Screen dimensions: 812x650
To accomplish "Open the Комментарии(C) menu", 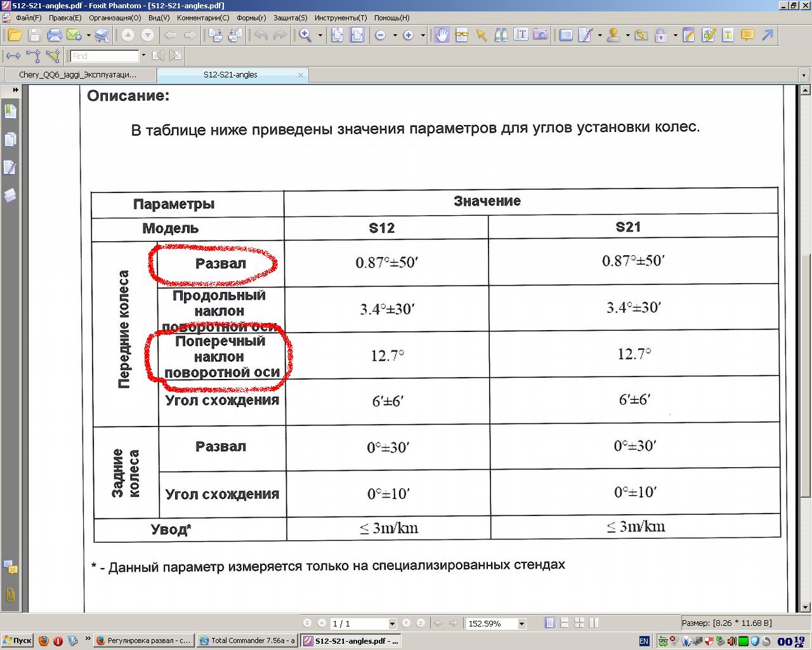I will pyautogui.click(x=203, y=18).
